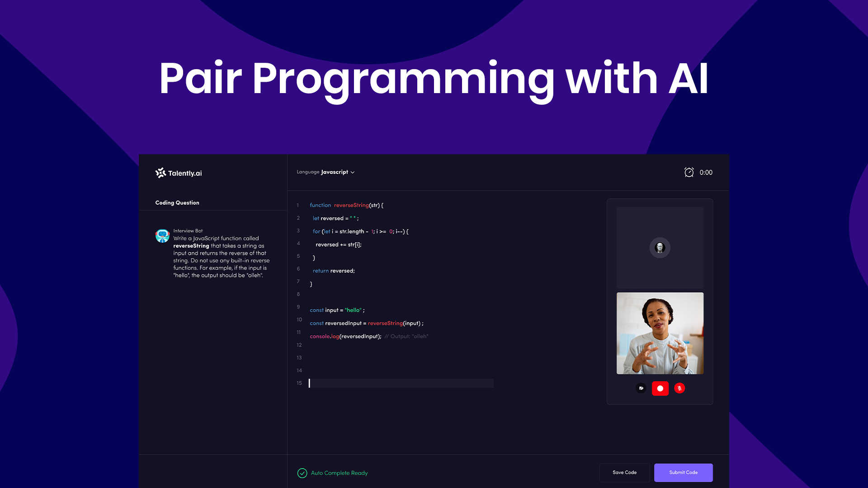The width and height of the screenshot is (868, 488).
Task: Click the Auto Complete Ready status text
Action: (x=339, y=473)
